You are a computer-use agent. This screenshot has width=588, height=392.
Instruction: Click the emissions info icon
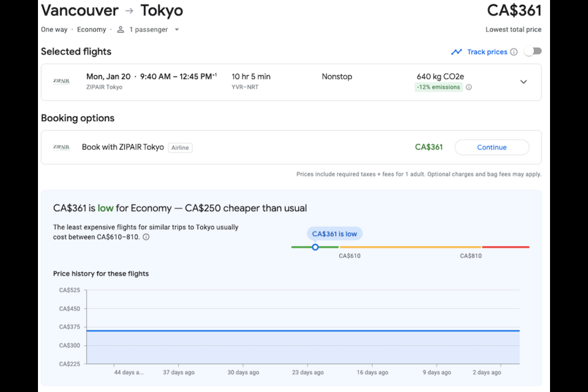tap(469, 87)
